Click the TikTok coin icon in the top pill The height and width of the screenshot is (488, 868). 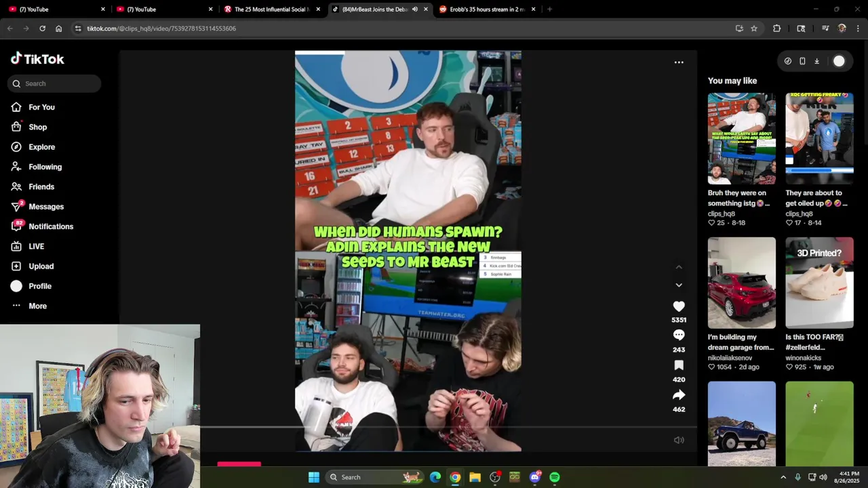[x=787, y=61]
